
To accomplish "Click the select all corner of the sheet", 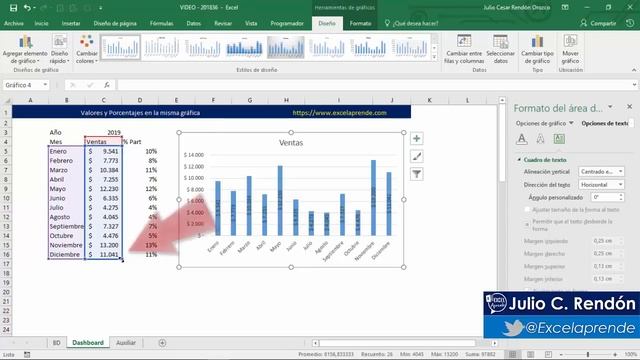I will (6, 100).
